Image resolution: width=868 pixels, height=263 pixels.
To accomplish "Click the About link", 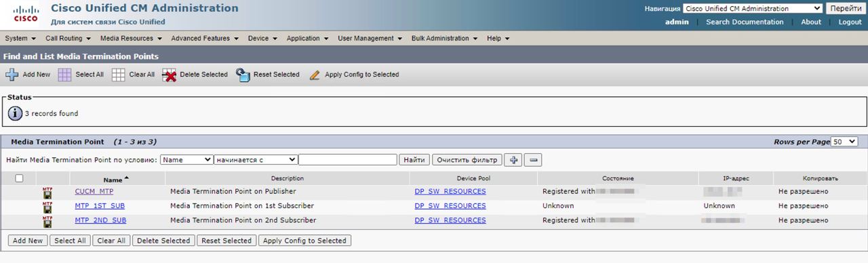I will pos(811,22).
